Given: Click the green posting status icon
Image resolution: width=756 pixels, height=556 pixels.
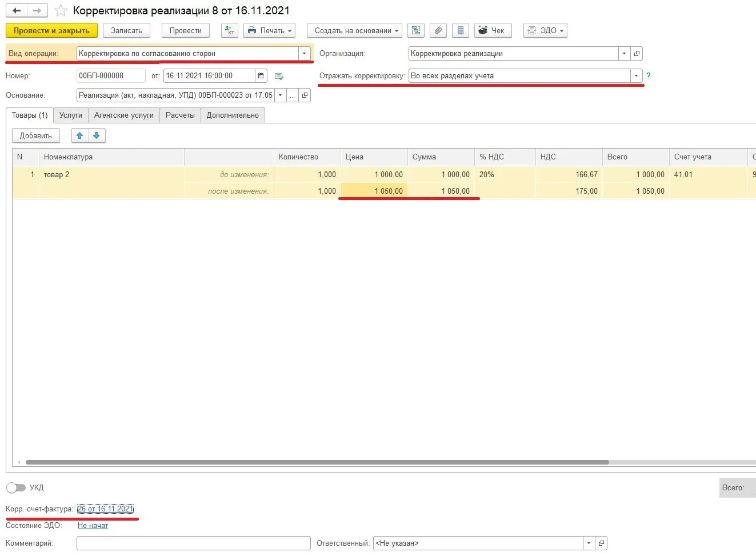Looking at the screenshot, I should point(279,76).
